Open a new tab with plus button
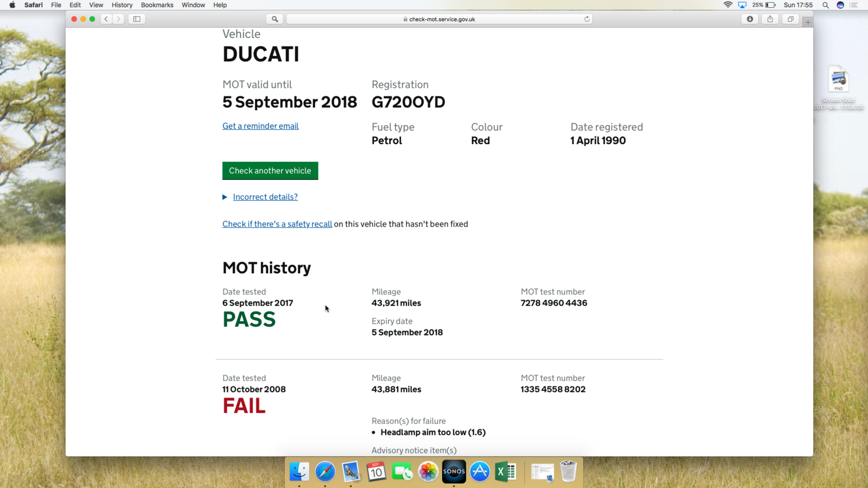Screen dimensions: 868x488 tap(808, 22)
